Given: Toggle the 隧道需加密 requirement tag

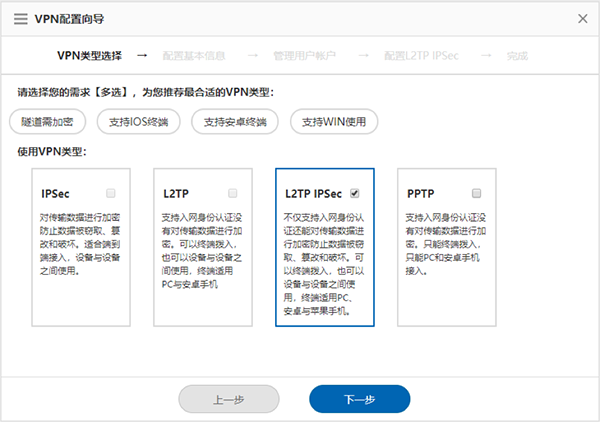Looking at the screenshot, I should (x=47, y=122).
